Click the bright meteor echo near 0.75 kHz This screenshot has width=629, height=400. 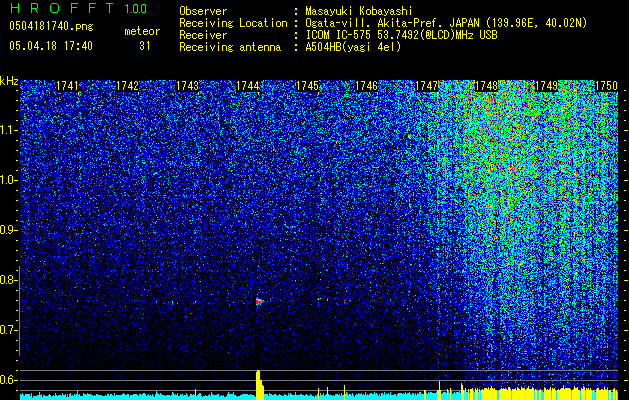pos(260,301)
